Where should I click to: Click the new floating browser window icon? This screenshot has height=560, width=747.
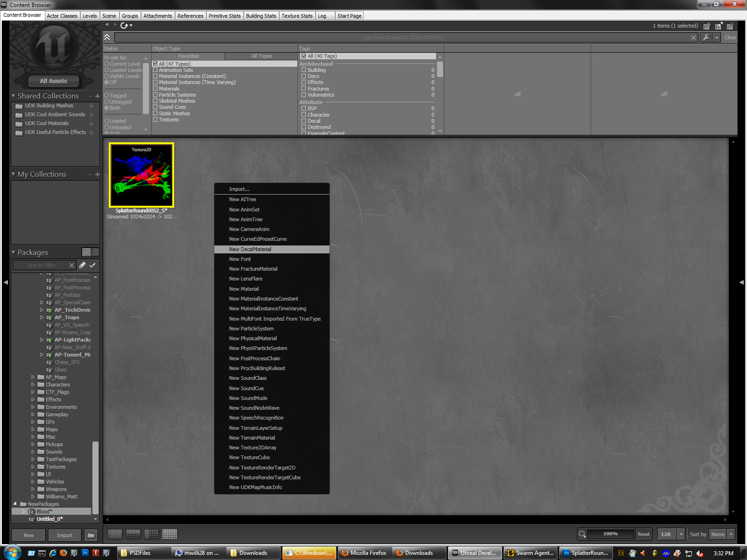(x=707, y=26)
